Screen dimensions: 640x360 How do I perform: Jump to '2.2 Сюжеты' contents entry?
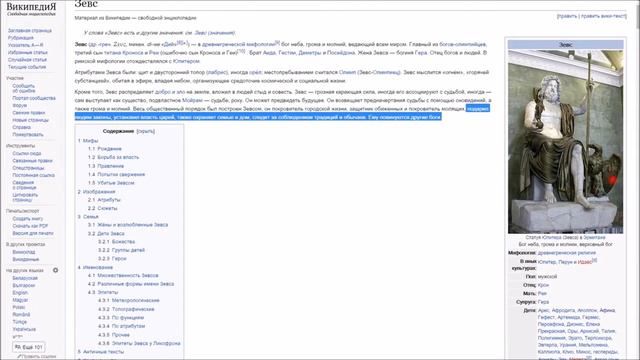[x=102, y=208]
